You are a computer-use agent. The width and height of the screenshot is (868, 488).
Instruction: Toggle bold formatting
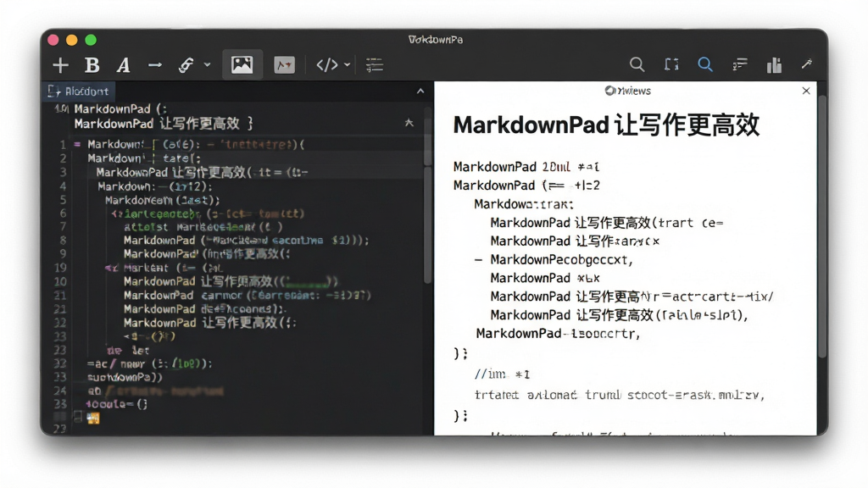(92, 65)
